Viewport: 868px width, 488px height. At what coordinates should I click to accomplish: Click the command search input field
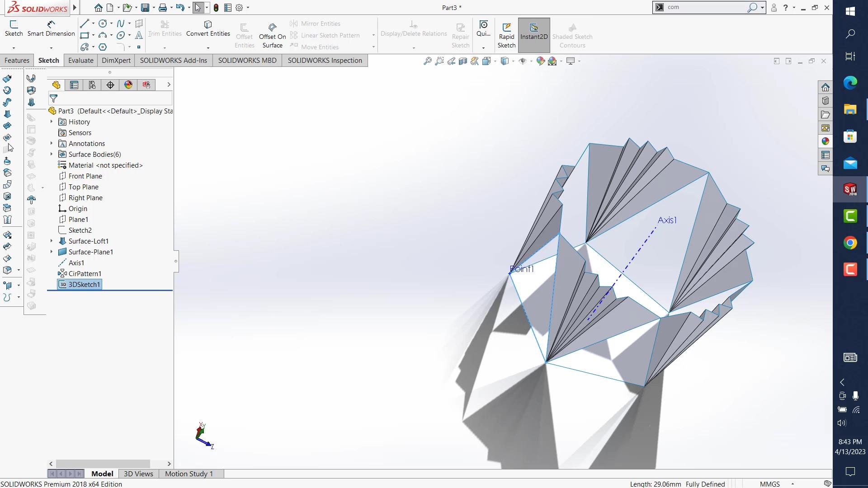click(705, 7)
